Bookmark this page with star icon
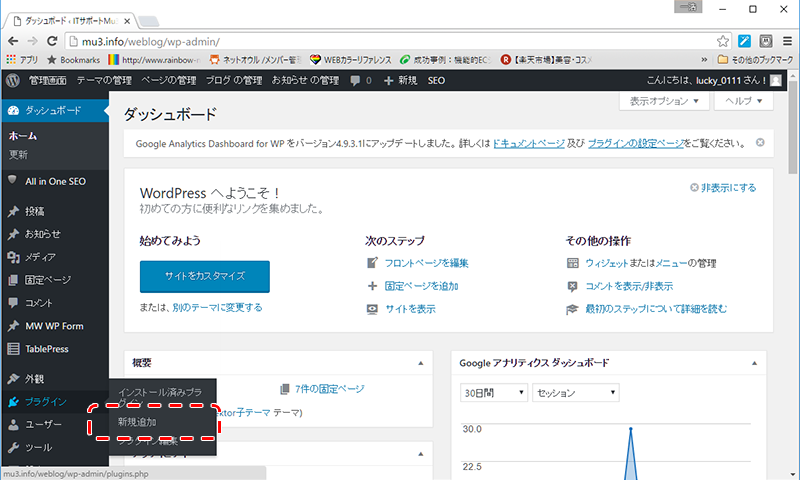 (x=722, y=41)
